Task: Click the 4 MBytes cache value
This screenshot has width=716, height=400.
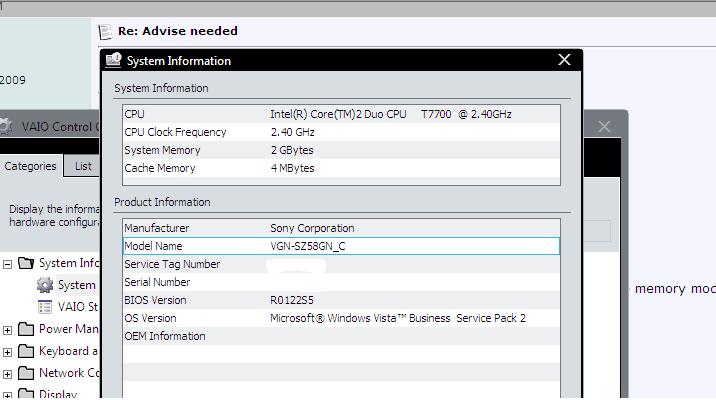Action: point(293,168)
